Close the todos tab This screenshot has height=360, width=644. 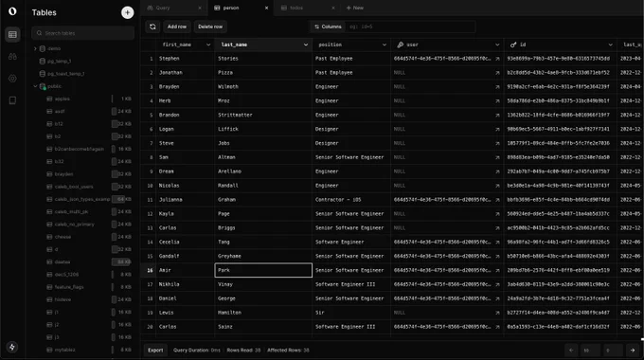[333, 8]
